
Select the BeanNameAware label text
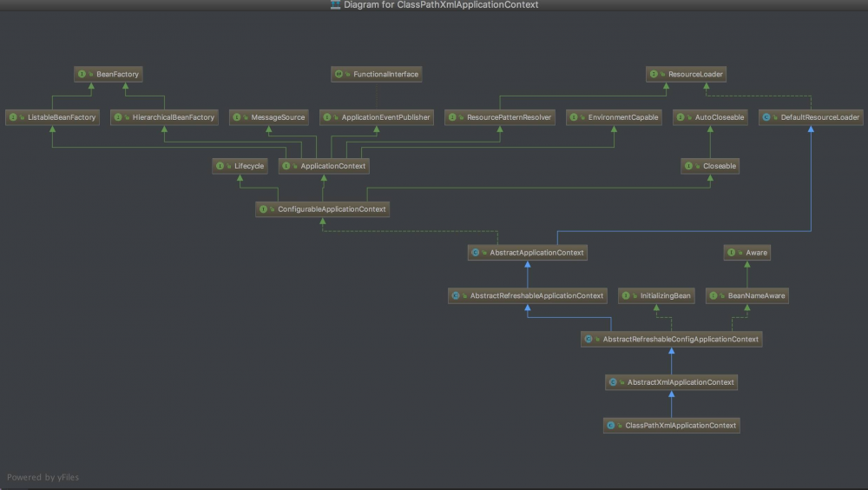[x=757, y=296]
